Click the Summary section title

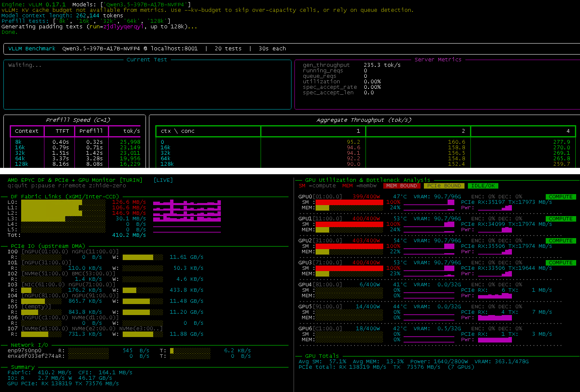pos(22,367)
